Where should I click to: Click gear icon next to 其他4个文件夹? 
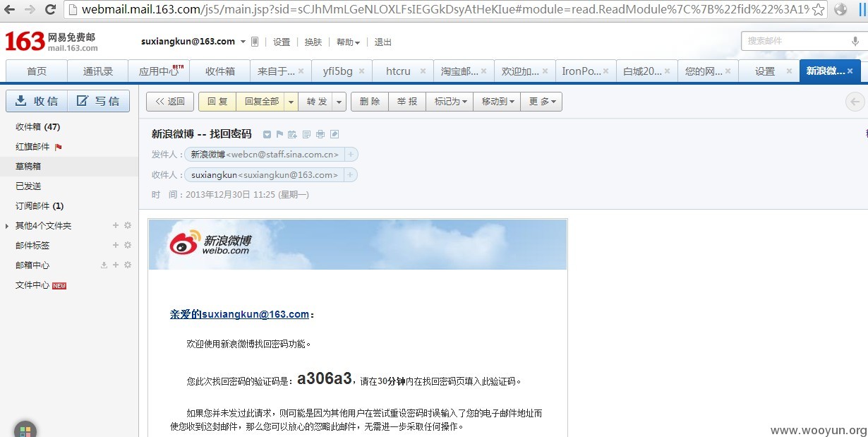[128, 225]
